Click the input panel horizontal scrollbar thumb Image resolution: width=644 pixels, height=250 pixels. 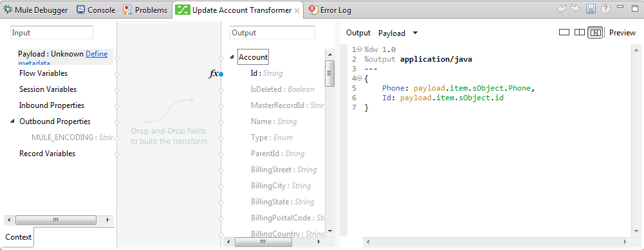click(x=56, y=220)
